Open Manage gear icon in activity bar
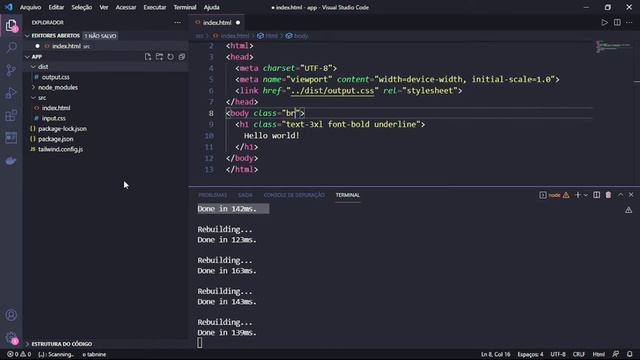Screen dimensions: 640x360 tap(11, 338)
